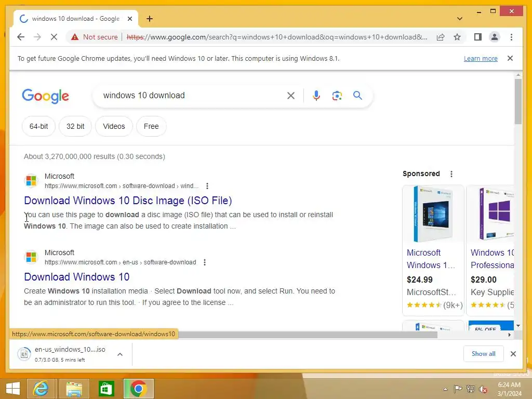The width and height of the screenshot is (532, 399).
Task: Stop loading the page
Action: tap(54, 37)
